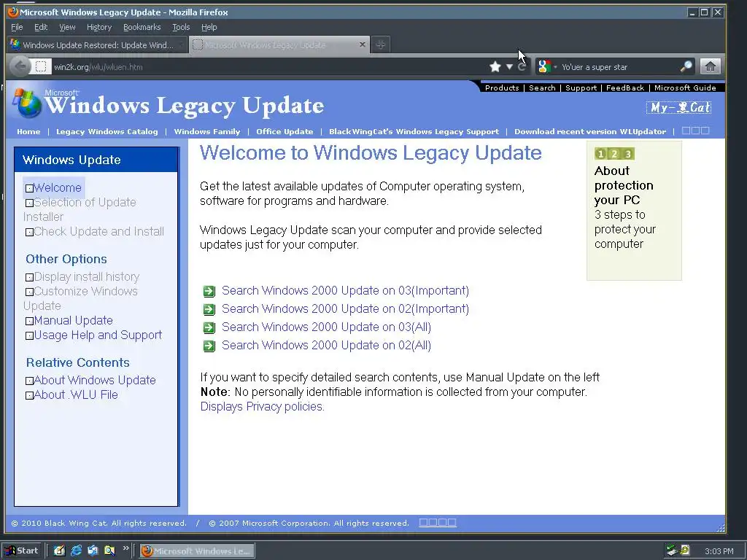Open the address bar history dropdown arrow
Image resolution: width=747 pixels, height=560 pixels.
[x=509, y=66]
